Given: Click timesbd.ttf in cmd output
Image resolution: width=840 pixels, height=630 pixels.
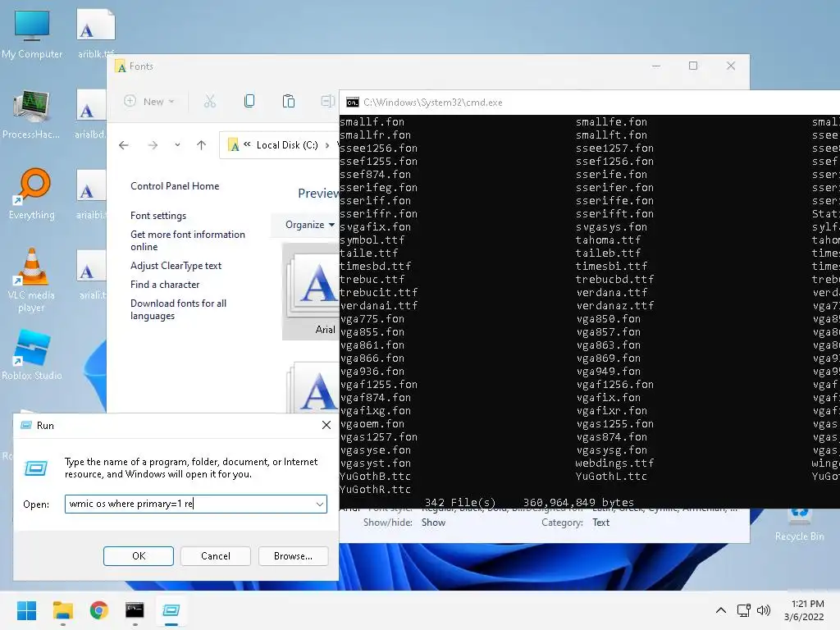Looking at the screenshot, I should click(376, 267).
